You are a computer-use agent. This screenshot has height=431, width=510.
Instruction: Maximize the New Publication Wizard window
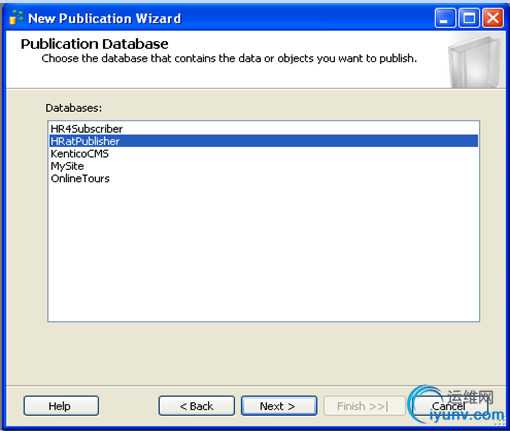469,18
